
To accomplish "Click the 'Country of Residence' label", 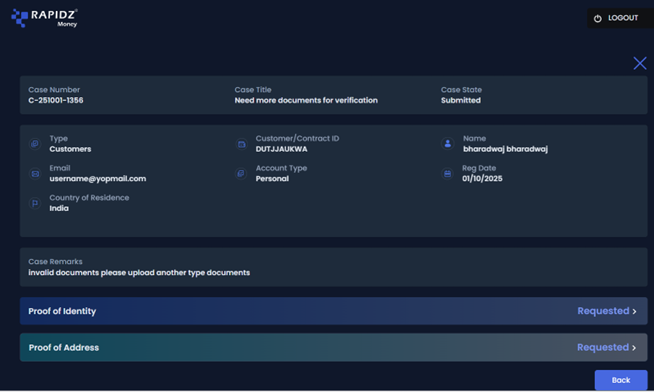I will (x=89, y=198).
